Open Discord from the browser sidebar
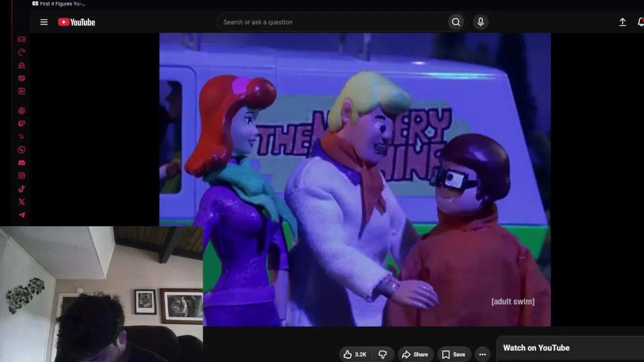 [22, 163]
